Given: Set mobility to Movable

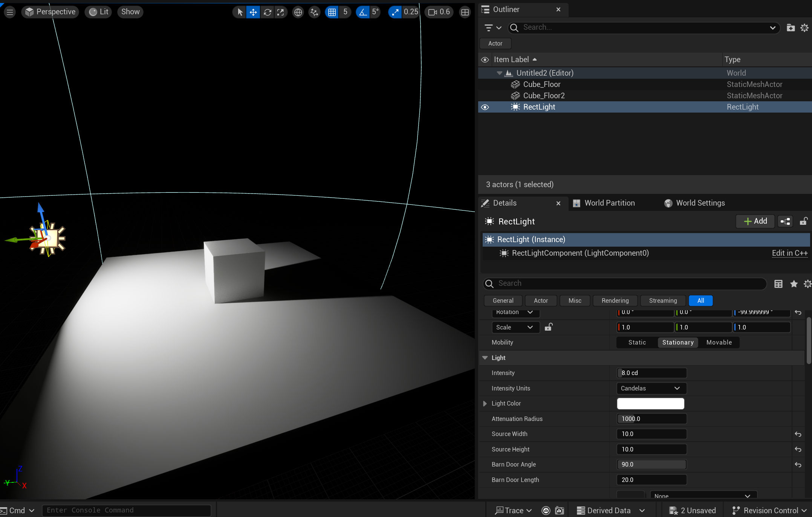Looking at the screenshot, I should point(719,342).
